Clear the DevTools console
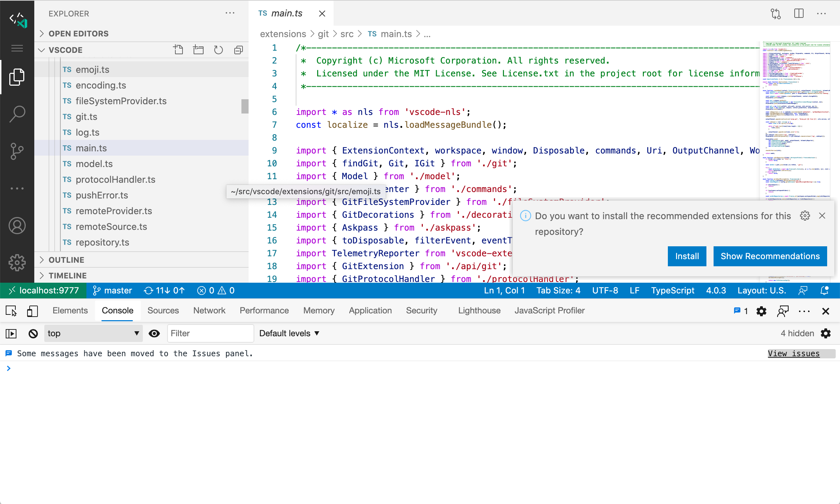The width and height of the screenshot is (840, 504). 33,333
